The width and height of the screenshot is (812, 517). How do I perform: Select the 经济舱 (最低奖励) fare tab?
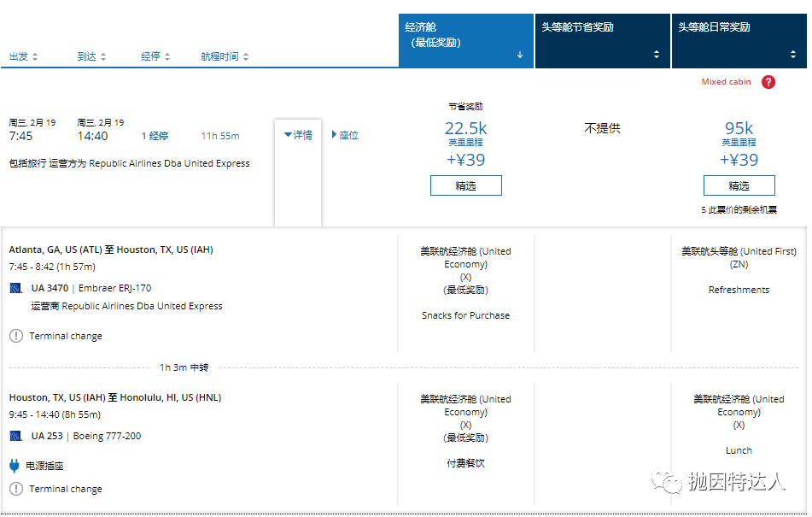(x=465, y=41)
